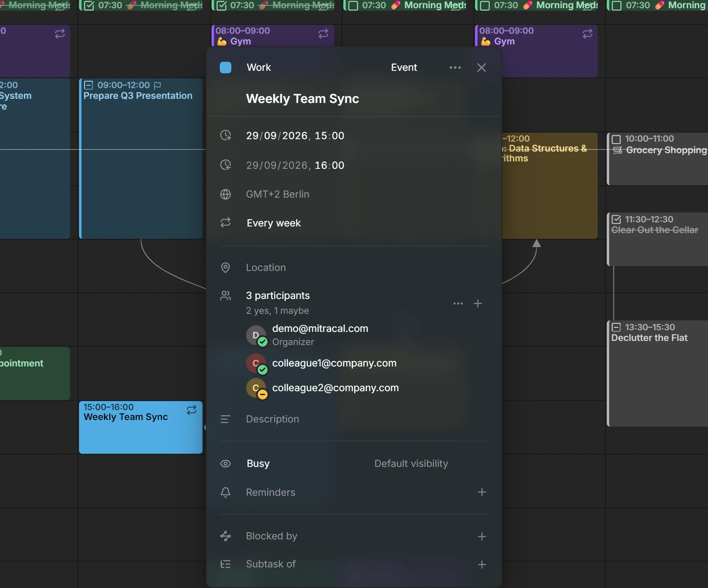Click the blue Work calendar color swatch

226,68
